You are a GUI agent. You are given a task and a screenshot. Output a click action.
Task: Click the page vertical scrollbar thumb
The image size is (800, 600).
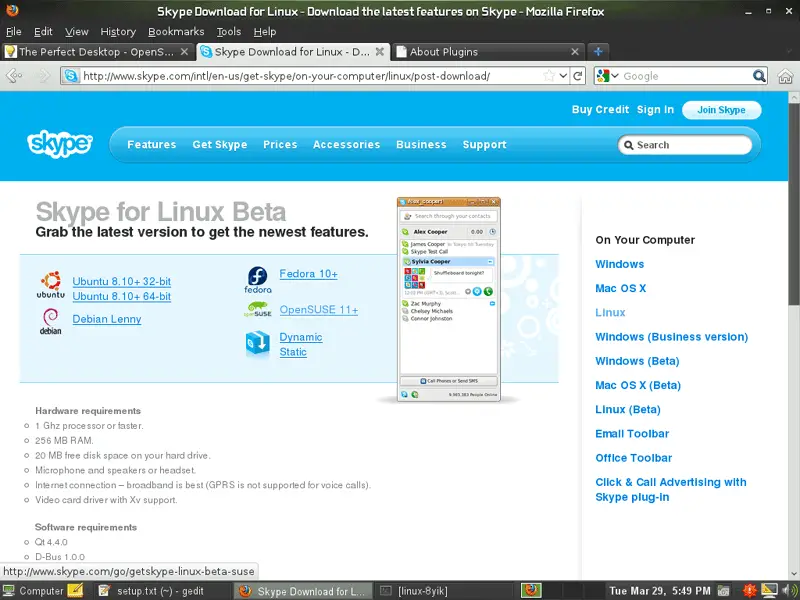point(794,204)
